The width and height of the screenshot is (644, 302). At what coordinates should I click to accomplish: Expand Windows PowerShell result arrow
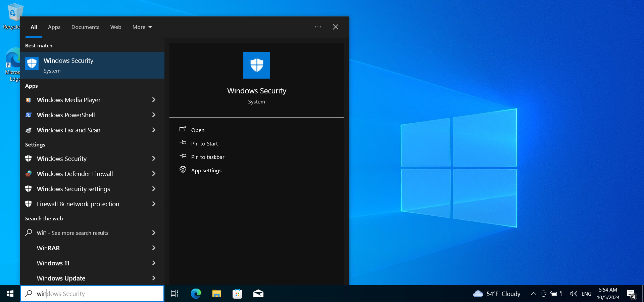154,115
